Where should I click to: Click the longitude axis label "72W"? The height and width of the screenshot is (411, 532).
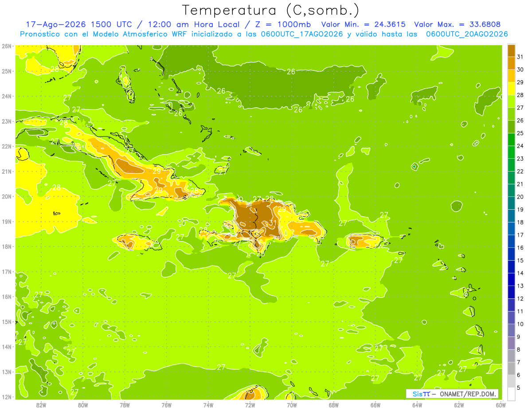pyautogui.click(x=250, y=405)
